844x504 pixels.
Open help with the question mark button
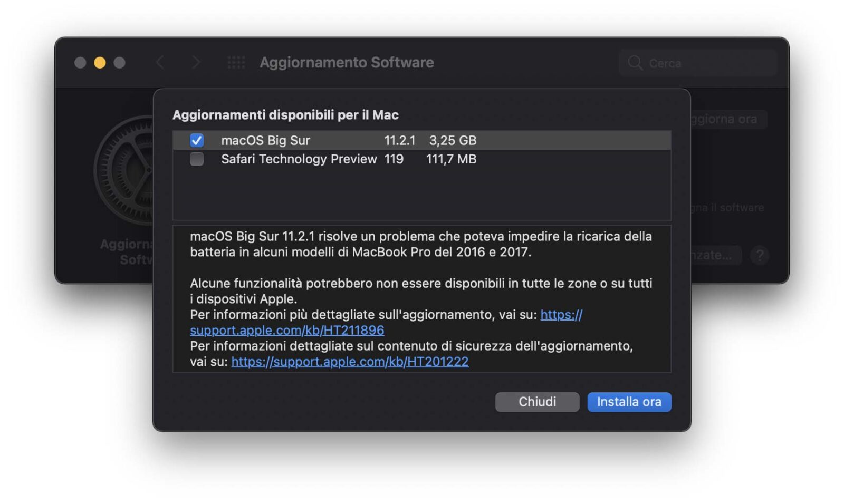pyautogui.click(x=760, y=255)
